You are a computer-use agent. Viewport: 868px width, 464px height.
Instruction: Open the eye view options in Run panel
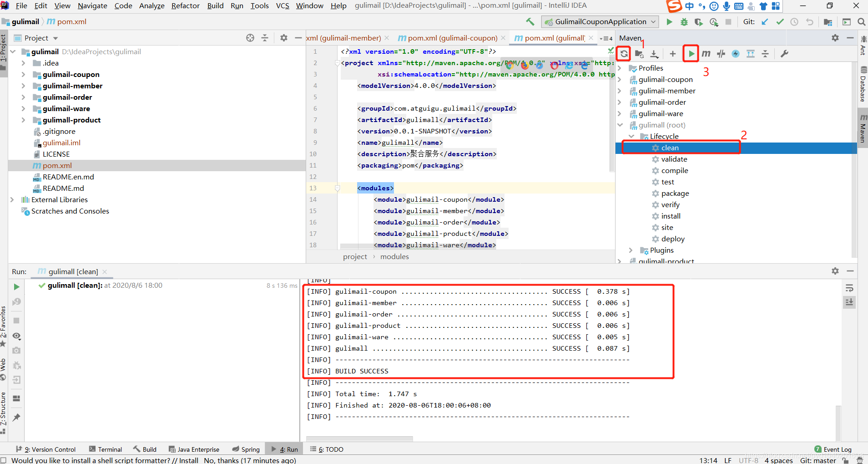(x=16, y=336)
